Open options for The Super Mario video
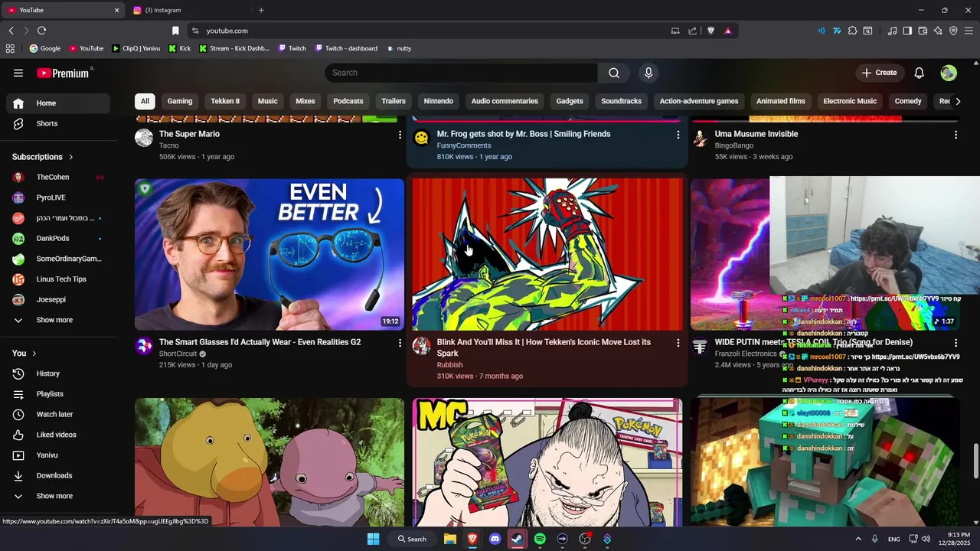Viewport: 980px width, 551px height. (x=400, y=135)
